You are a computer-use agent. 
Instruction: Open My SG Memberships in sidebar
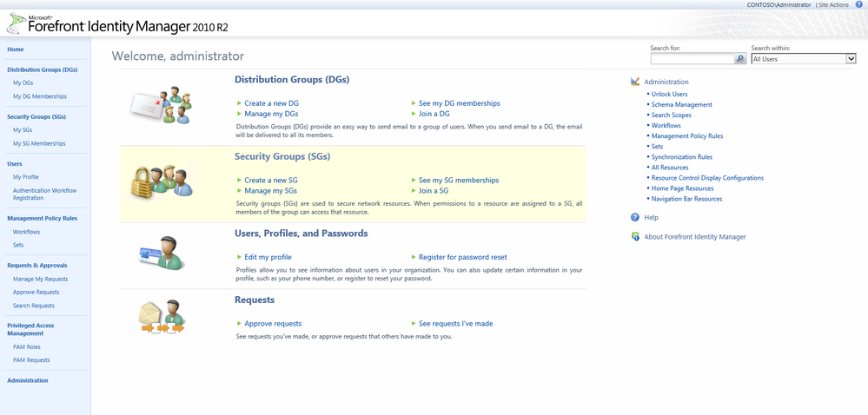point(39,143)
